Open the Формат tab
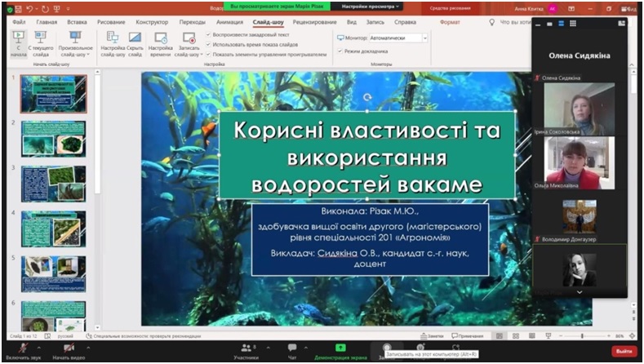This screenshot has height=364, width=644. 450,22
